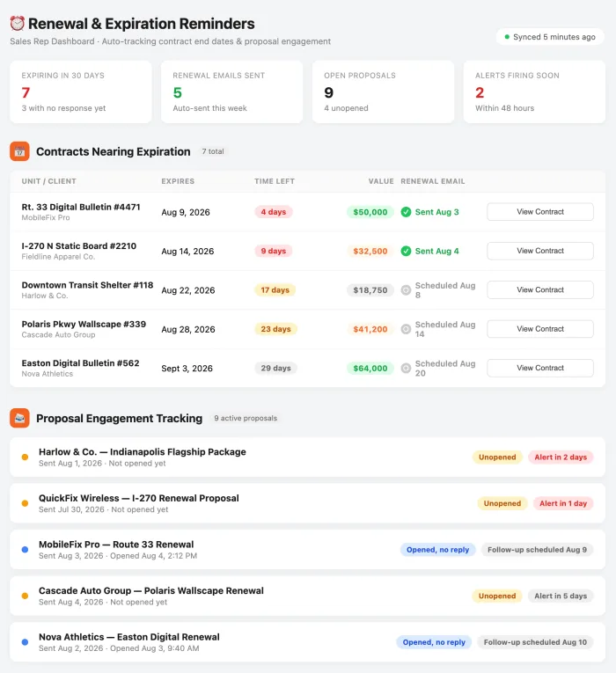Click the green check icon for Sent Aug 3
Image resolution: width=616 pixels, height=673 pixels.
click(x=406, y=212)
